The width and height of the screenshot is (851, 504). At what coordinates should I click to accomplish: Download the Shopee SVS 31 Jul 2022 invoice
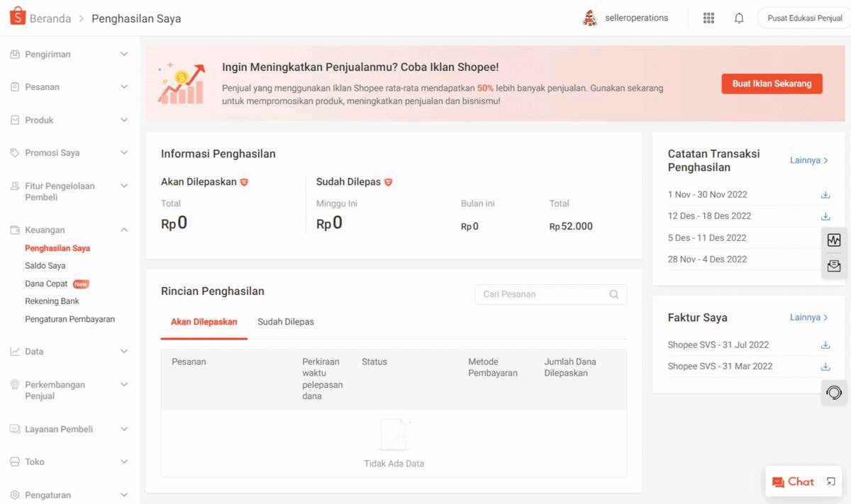[x=825, y=345]
